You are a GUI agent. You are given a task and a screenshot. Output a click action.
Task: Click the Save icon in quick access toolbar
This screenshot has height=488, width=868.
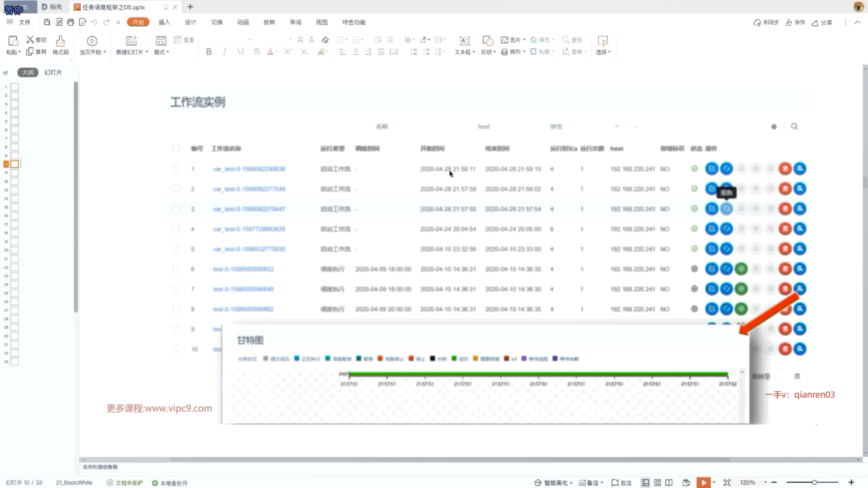pos(47,22)
